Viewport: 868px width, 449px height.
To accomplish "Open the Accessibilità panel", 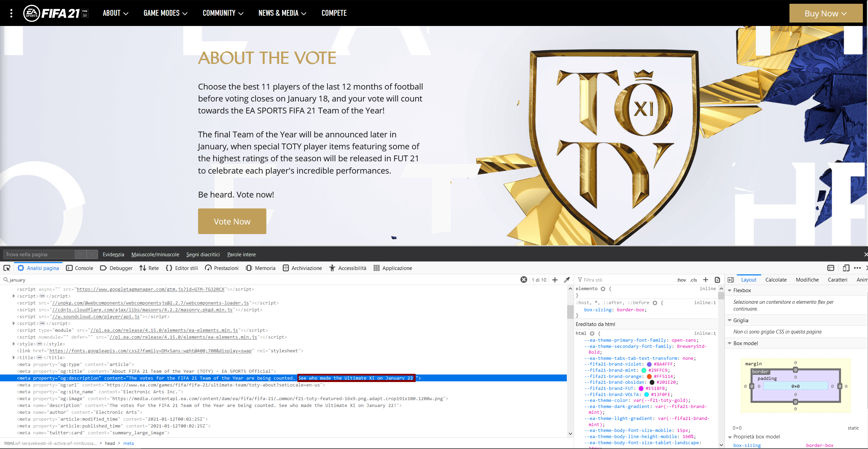I will click(x=348, y=268).
